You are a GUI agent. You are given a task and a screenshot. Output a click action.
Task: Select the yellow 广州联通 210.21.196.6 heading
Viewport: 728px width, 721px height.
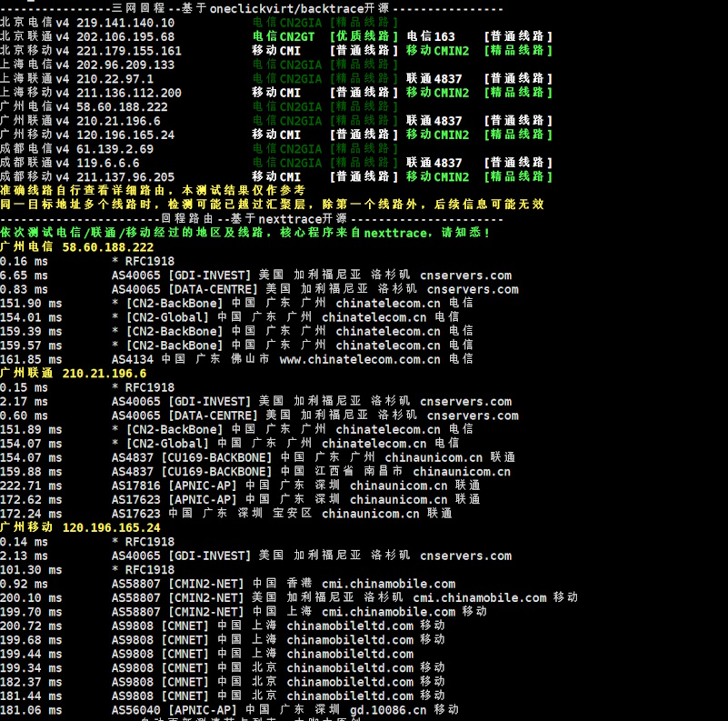coord(74,373)
